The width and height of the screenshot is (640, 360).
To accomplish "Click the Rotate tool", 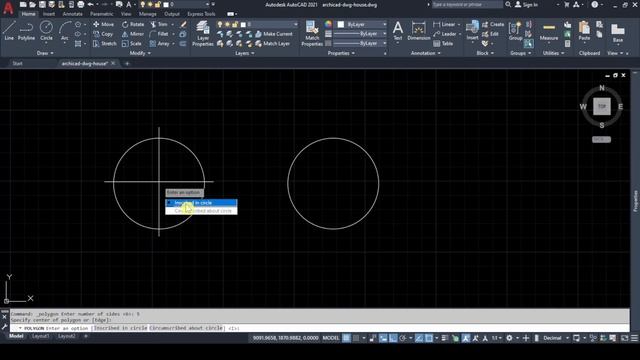I will (x=133, y=24).
